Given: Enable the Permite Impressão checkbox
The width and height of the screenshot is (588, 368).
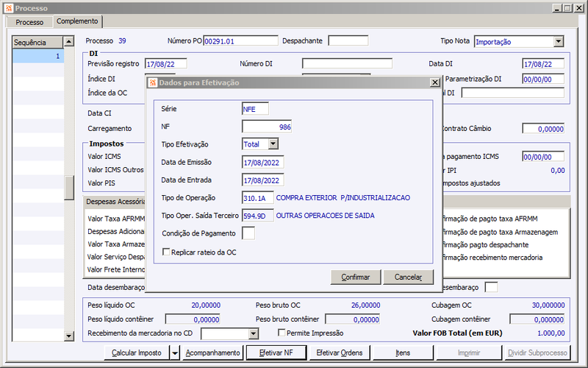Looking at the screenshot, I should (282, 333).
